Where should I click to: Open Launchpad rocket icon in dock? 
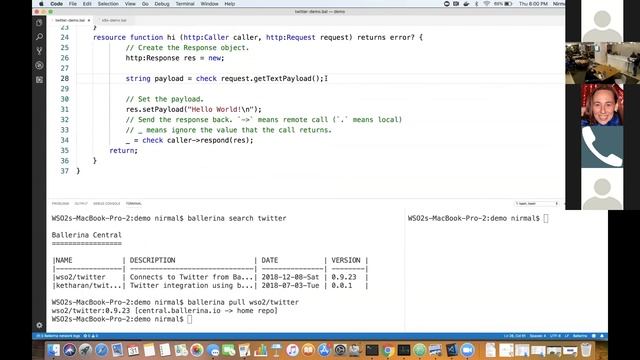click(85, 350)
